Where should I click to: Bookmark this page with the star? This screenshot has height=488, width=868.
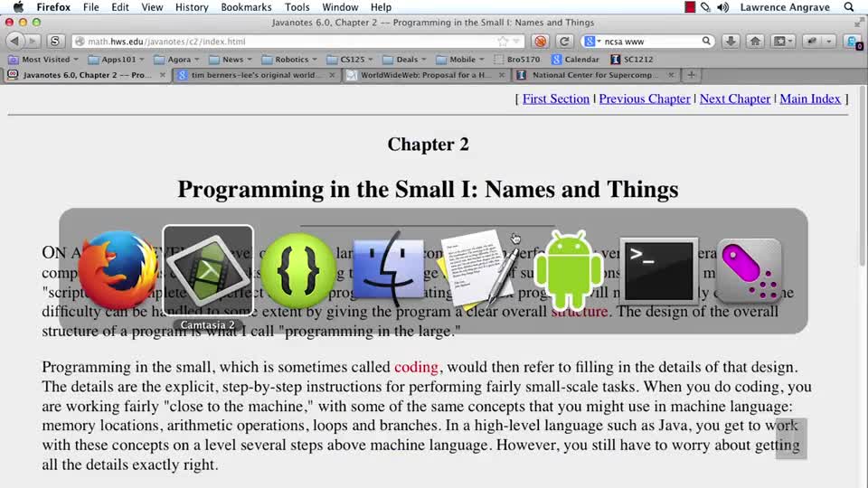pos(503,41)
